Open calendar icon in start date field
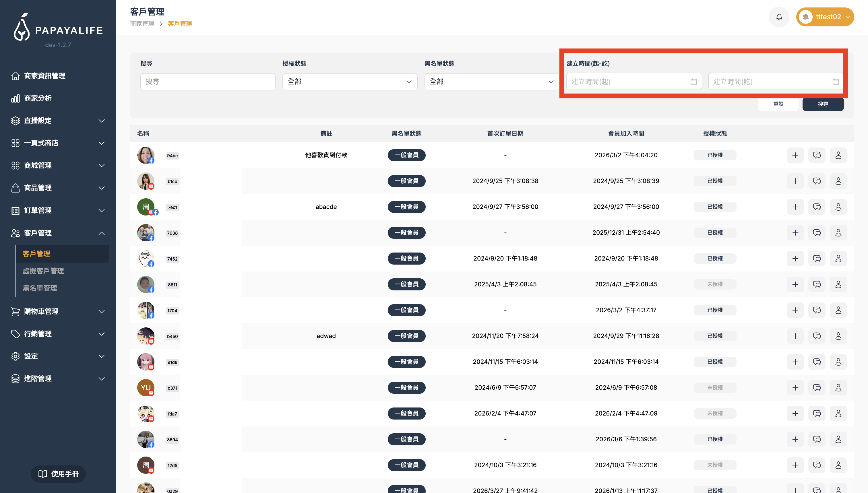868x493 pixels. click(693, 81)
